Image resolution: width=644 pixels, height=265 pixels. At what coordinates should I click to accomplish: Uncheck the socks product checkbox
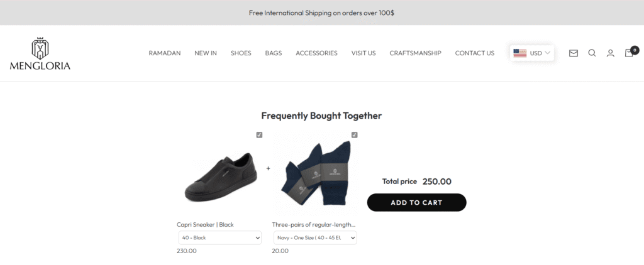coord(354,135)
